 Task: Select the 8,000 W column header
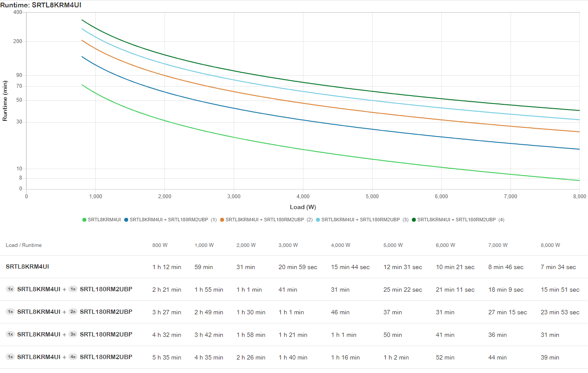tap(550, 245)
